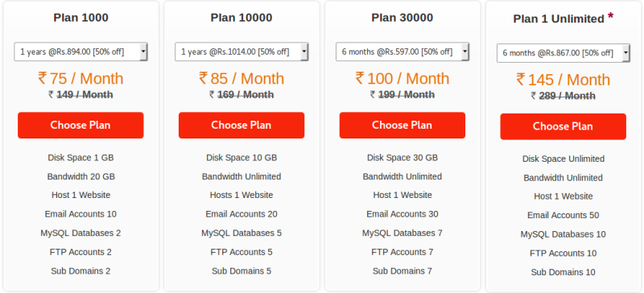Screen dimensions: 644x293
Task: Open the Plan 10000 billing period dropdown
Action: pyautogui.click(x=242, y=52)
